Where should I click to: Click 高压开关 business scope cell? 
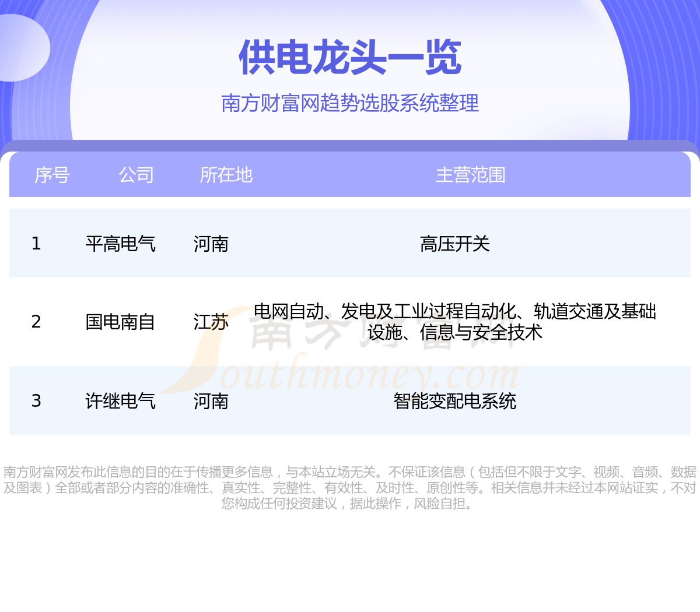click(x=455, y=244)
